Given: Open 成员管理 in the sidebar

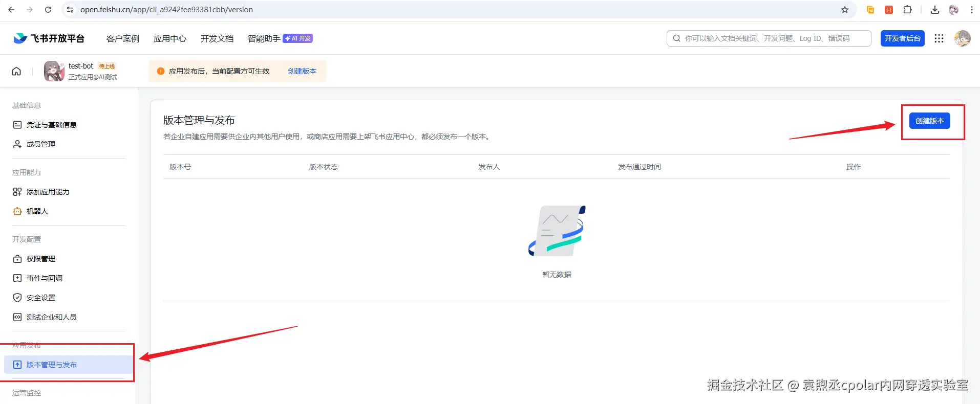Looking at the screenshot, I should (41, 144).
